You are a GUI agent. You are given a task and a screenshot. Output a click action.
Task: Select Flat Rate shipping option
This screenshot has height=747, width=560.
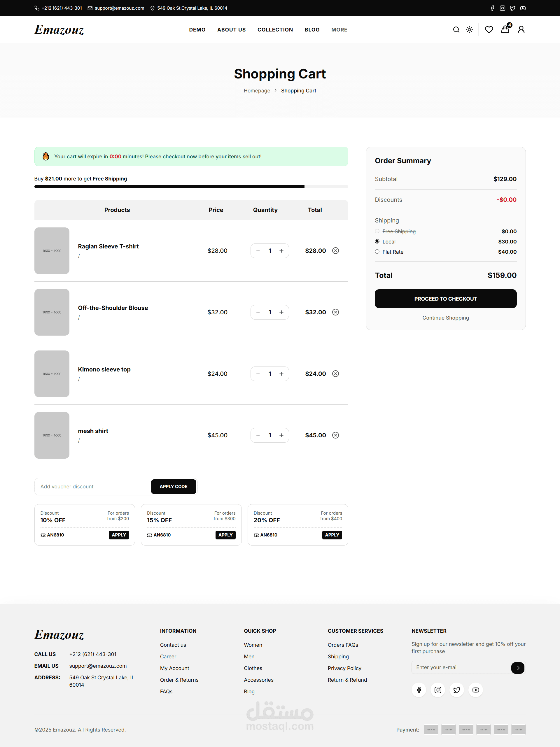[377, 252]
